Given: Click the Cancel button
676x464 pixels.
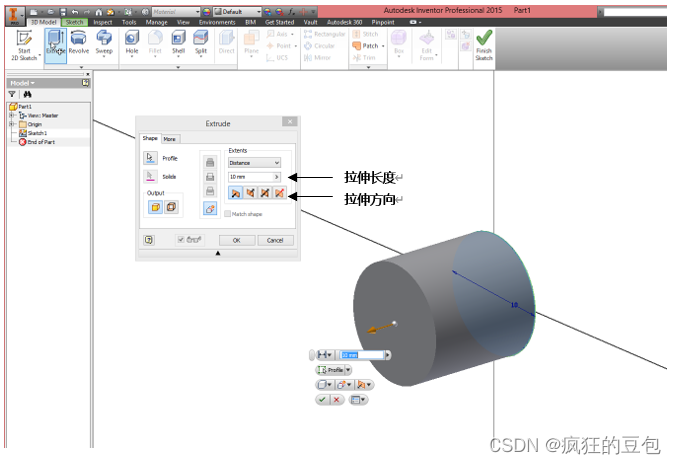Looking at the screenshot, I should (275, 240).
